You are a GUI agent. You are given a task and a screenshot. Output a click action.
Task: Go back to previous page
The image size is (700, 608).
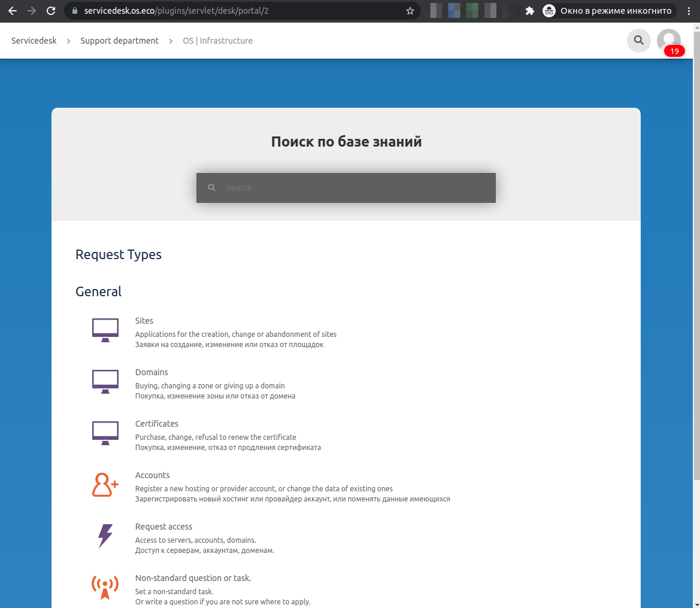pyautogui.click(x=12, y=11)
